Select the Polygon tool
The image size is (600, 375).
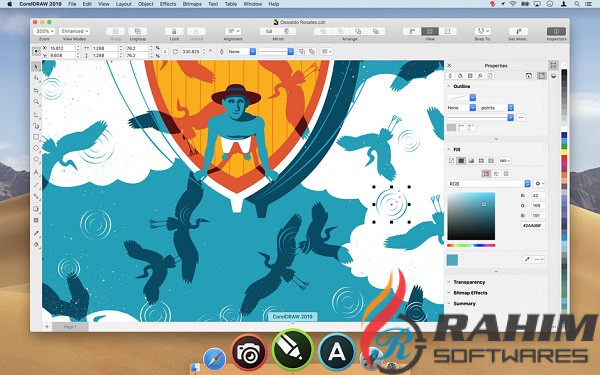[36, 159]
